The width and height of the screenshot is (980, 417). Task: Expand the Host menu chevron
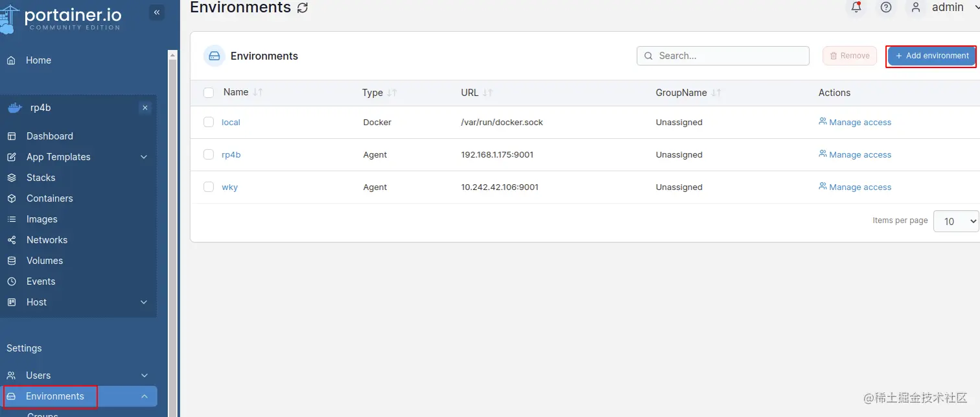pyautogui.click(x=144, y=302)
